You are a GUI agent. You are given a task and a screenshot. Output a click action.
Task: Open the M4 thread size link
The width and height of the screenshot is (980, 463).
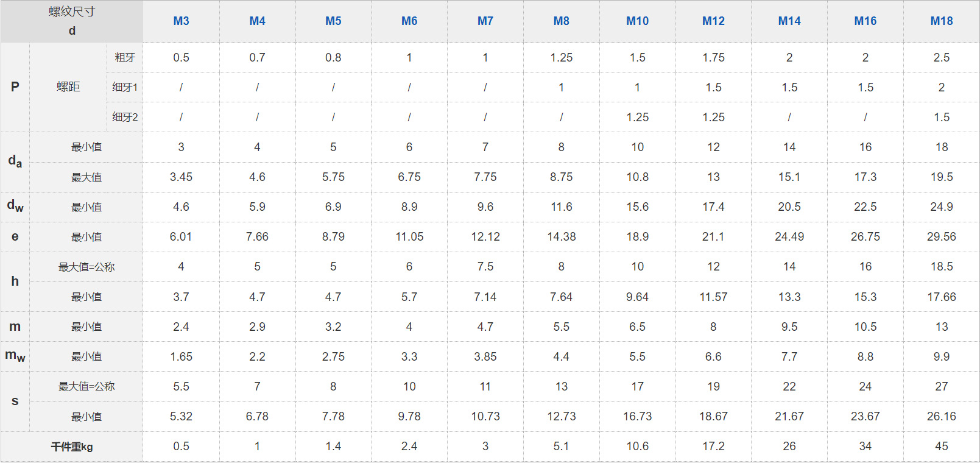point(257,21)
